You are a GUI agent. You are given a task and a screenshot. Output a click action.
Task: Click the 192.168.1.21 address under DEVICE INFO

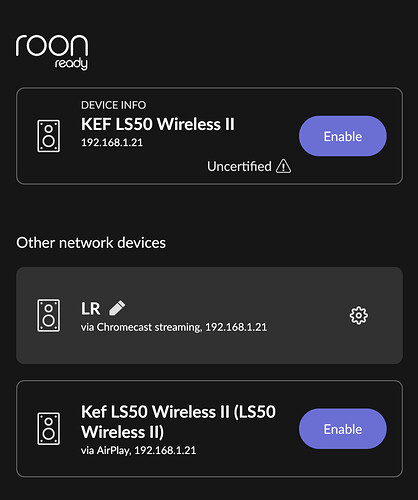(112, 142)
